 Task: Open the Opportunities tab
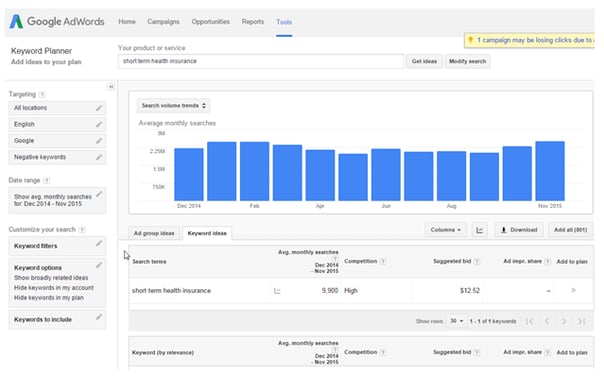point(211,22)
